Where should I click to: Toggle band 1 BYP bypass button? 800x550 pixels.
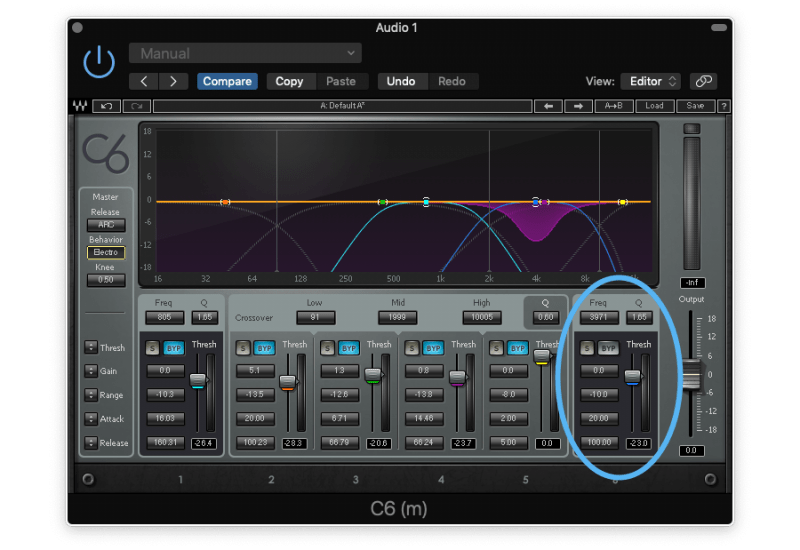tap(173, 348)
